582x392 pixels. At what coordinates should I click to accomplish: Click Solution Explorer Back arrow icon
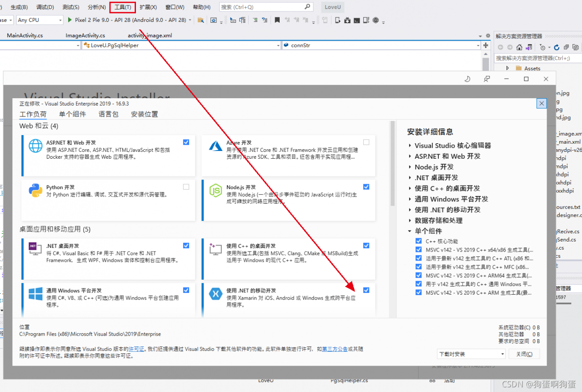[500, 47]
